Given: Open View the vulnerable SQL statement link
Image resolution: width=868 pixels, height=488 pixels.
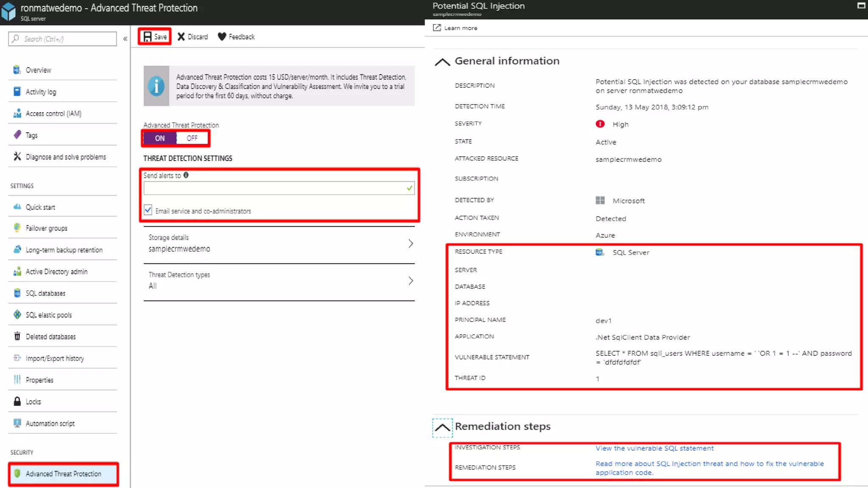Looking at the screenshot, I should [x=654, y=448].
